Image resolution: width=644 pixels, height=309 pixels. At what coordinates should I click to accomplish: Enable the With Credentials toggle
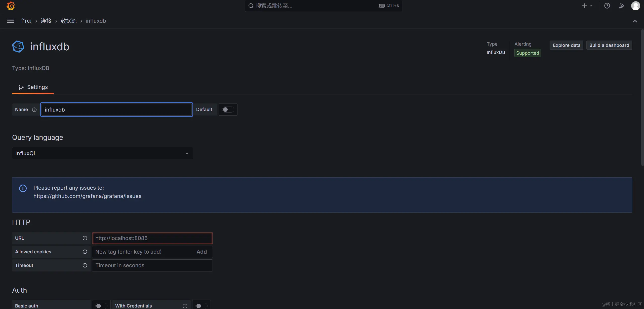point(201,306)
